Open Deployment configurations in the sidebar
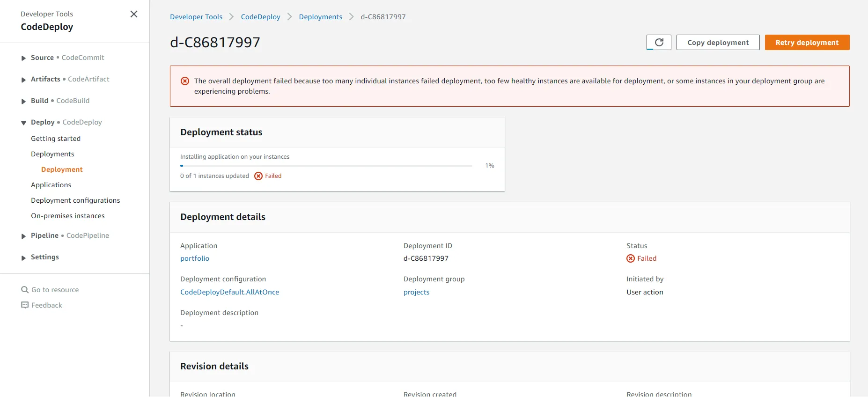 [x=75, y=200]
